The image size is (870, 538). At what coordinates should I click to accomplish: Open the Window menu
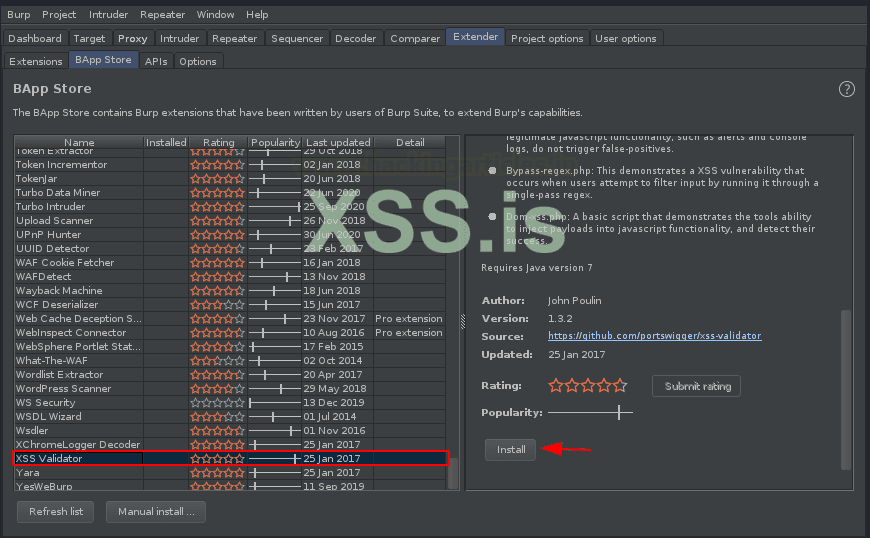(x=215, y=14)
